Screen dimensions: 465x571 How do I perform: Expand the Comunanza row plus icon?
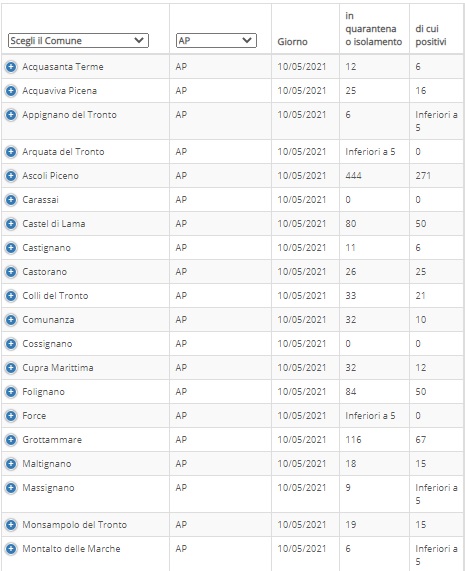coord(11,319)
